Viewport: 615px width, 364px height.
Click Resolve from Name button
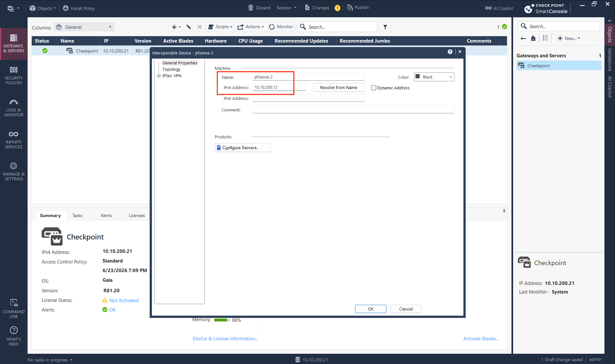click(338, 87)
